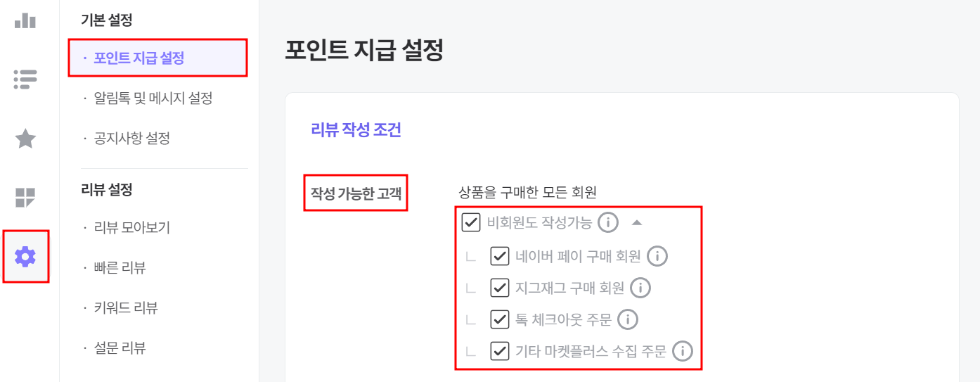Show info for 네이버 페이 구매 회원
The image size is (980, 382).
click(657, 256)
